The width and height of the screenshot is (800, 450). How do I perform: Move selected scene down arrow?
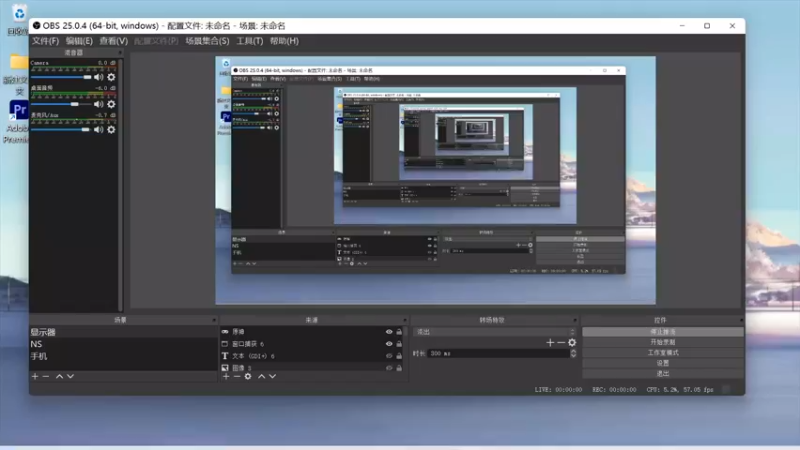coord(70,377)
